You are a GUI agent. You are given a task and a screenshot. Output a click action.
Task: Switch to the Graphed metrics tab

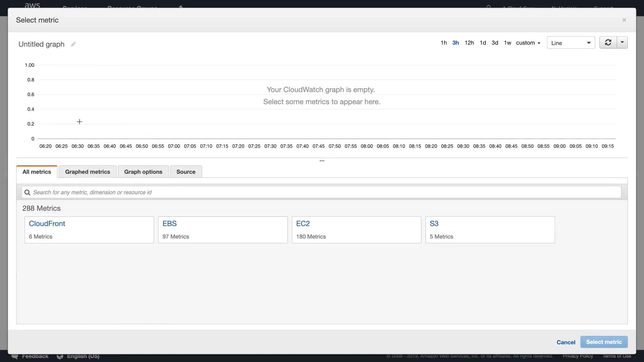coord(88,172)
